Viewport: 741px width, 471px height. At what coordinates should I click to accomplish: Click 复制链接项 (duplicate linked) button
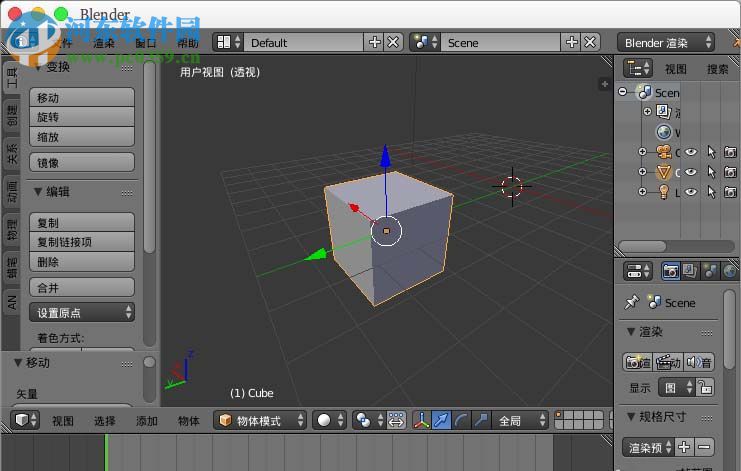[82, 242]
